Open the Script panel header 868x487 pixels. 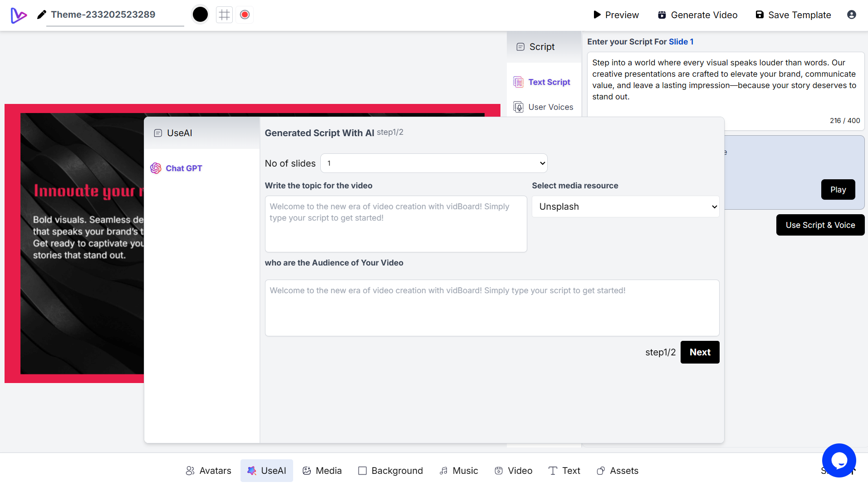[541, 47]
